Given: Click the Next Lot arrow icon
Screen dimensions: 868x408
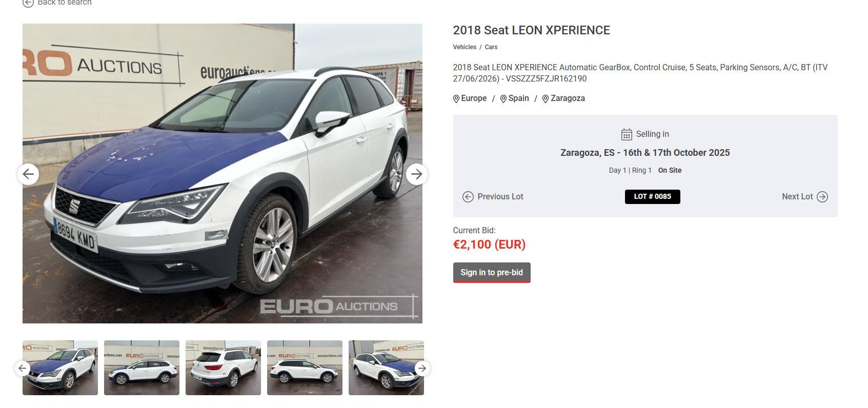Looking at the screenshot, I should (822, 197).
